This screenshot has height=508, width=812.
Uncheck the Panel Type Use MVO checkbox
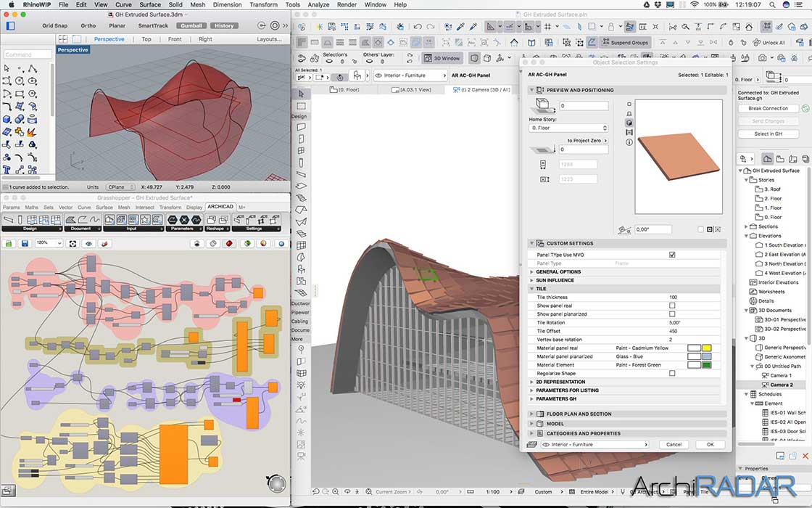pyautogui.click(x=672, y=255)
